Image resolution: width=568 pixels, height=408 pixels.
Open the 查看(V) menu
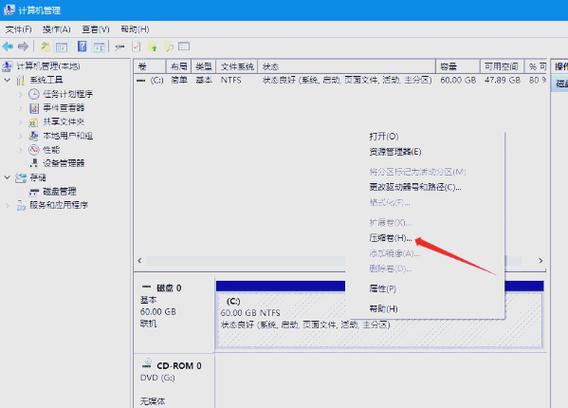[95, 29]
